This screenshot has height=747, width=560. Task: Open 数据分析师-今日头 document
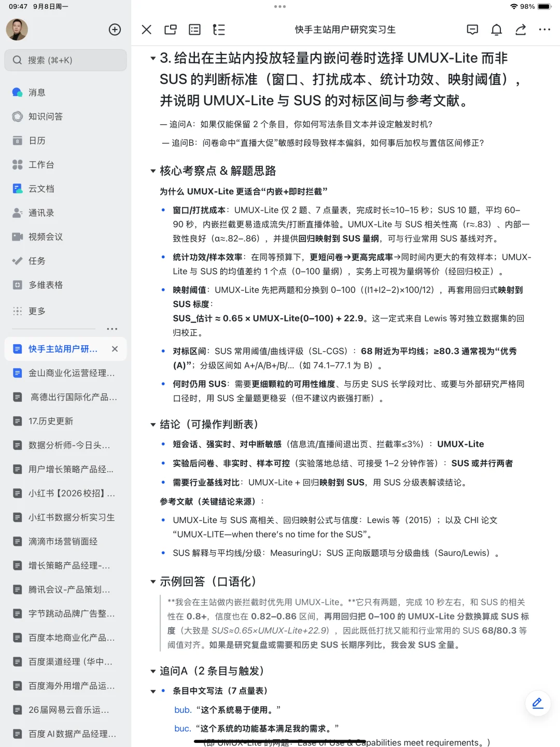click(65, 445)
